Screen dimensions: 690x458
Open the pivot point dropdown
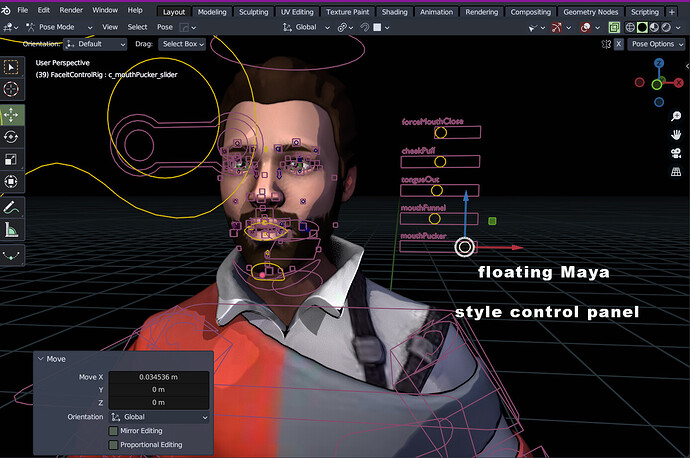point(345,27)
